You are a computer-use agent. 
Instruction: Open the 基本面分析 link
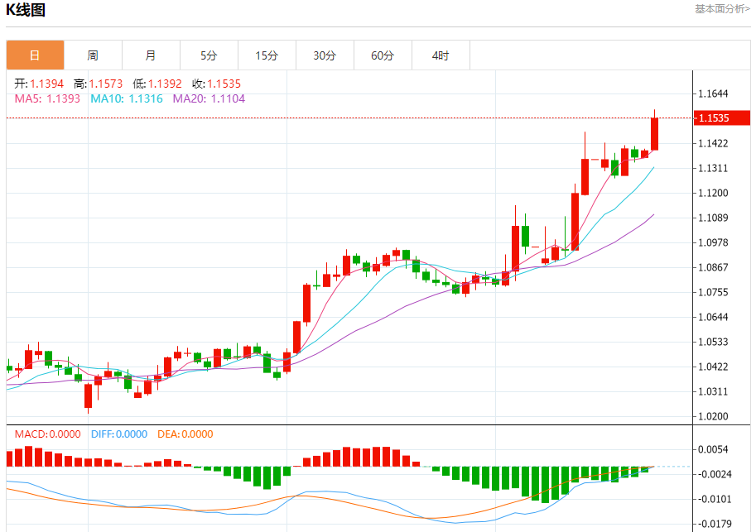pyautogui.click(x=722, y=8)
